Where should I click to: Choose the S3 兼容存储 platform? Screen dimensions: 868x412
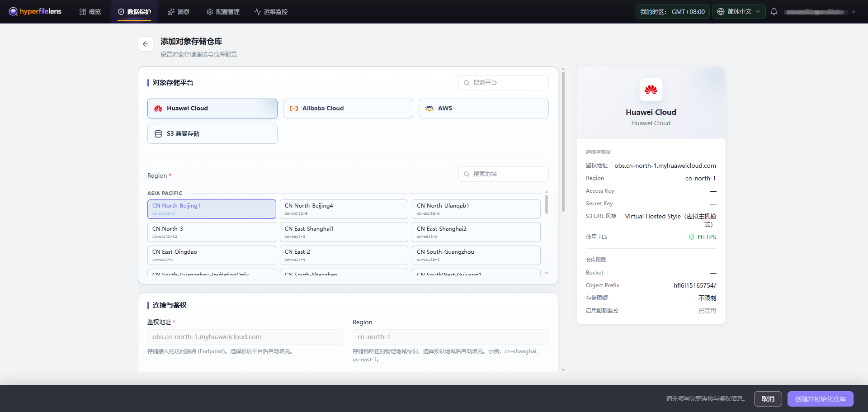(x=212, y=134)
